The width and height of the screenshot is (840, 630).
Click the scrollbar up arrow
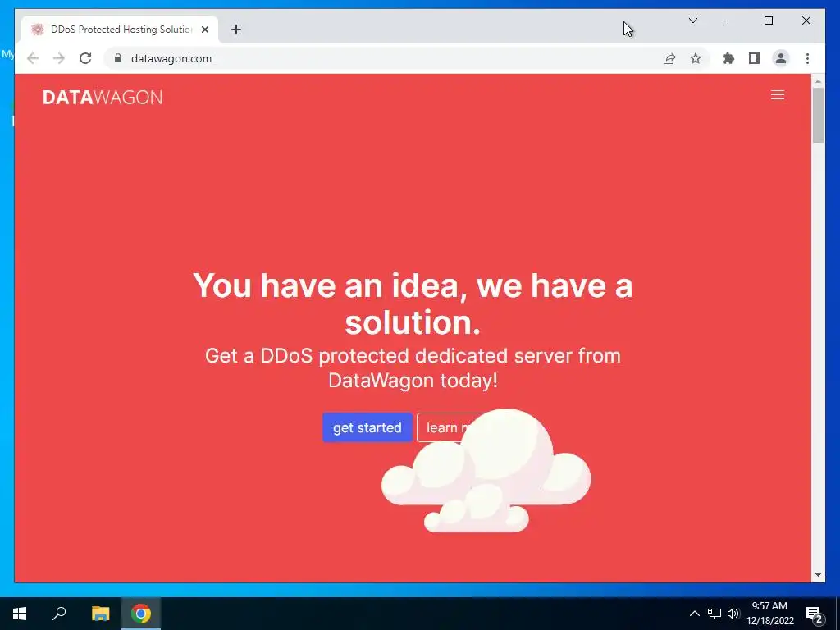point(818,82)
